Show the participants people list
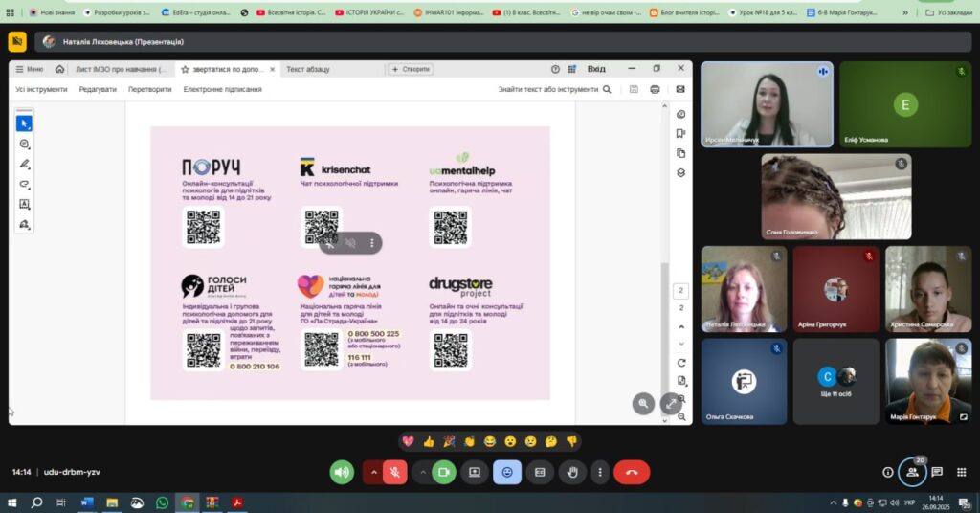980x513 pixels. (x=912, y=472)
